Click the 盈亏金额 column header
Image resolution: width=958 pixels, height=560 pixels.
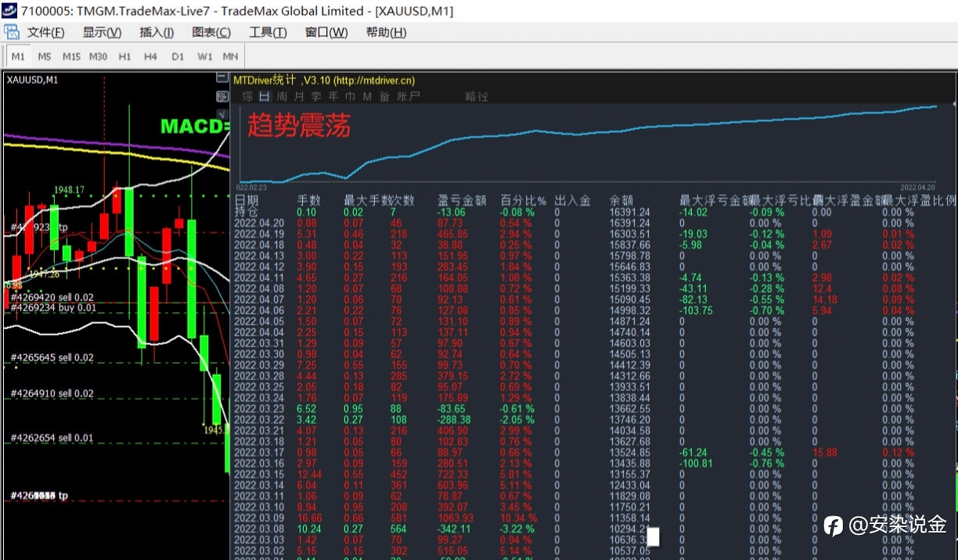[462, 200]
